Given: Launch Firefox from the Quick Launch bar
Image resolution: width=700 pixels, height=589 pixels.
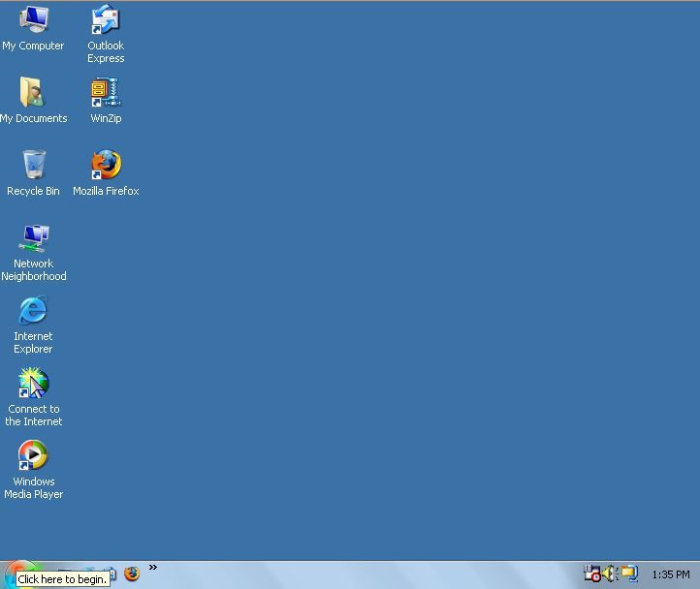Looking at the screenshot, I should (132, 573).
